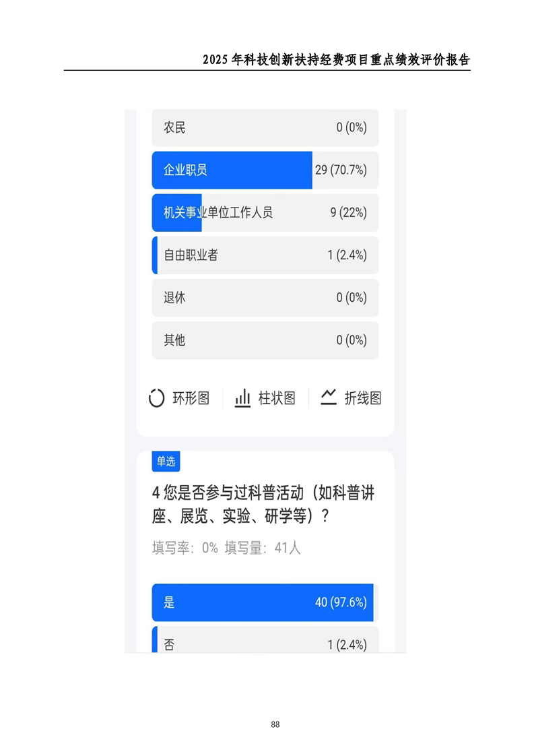Viewport: 534px width, 756px height.
Task: Click page number 88 at the bottom
Action: tap(275, 724)
